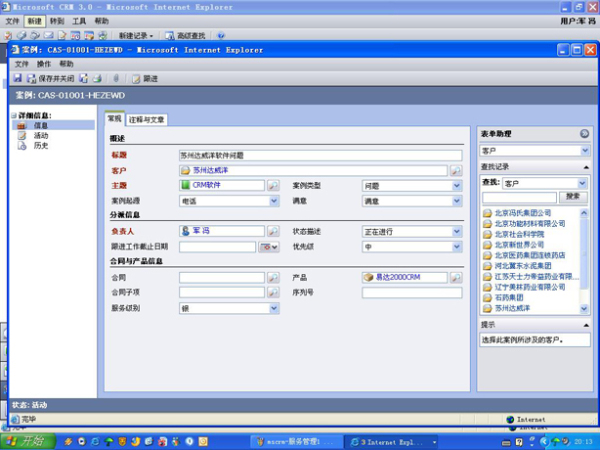Open the contract lookup icon
The image size is (600, 450).
pyautogui.click(x=273, y=277)
